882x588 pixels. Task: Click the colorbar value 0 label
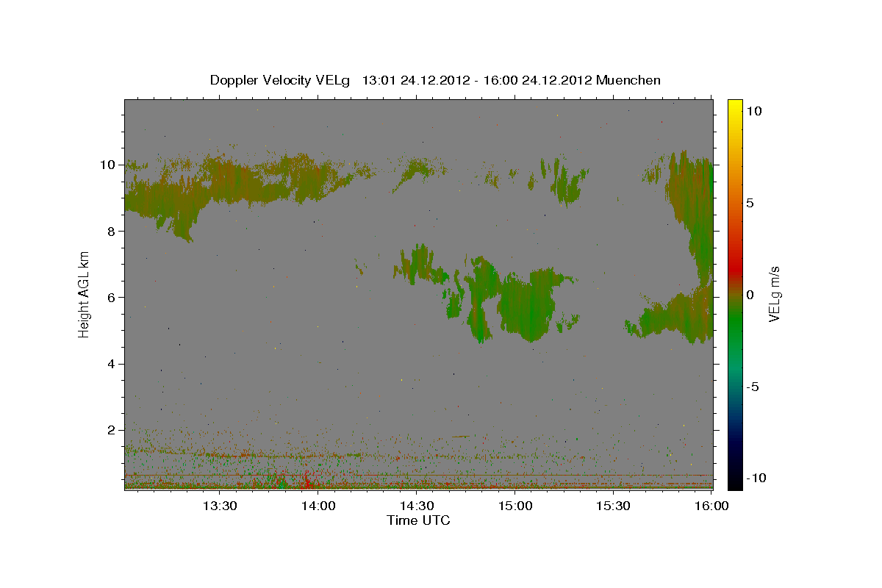point(750,295)
